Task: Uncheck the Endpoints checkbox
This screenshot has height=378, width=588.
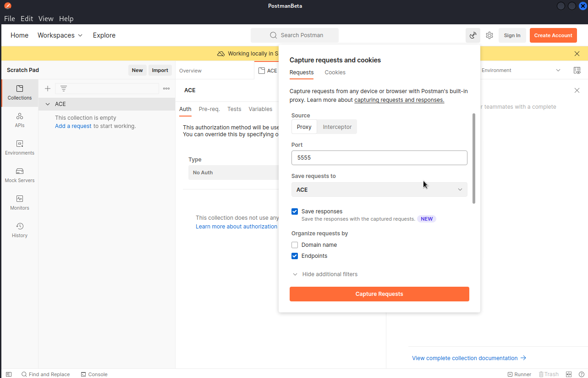Action: point(295,256)
